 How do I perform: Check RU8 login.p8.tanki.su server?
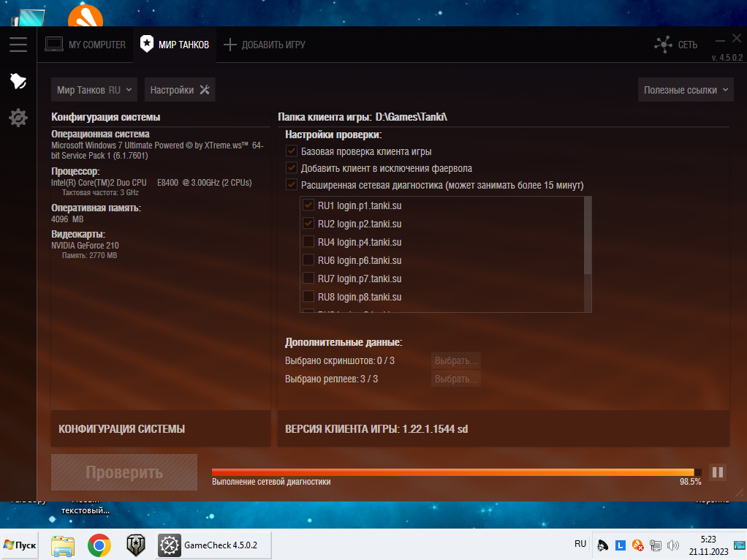coord(308,296)
